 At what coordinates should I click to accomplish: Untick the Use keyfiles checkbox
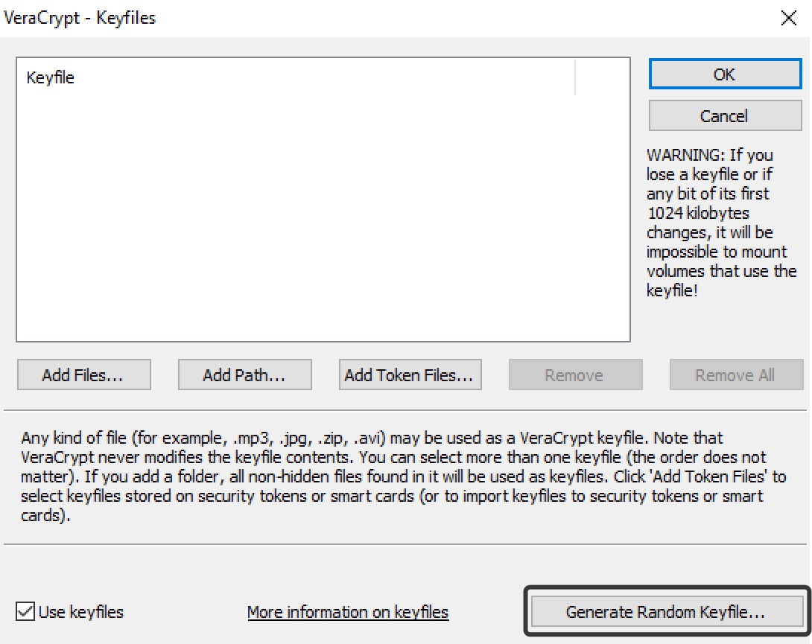[25, 613]
